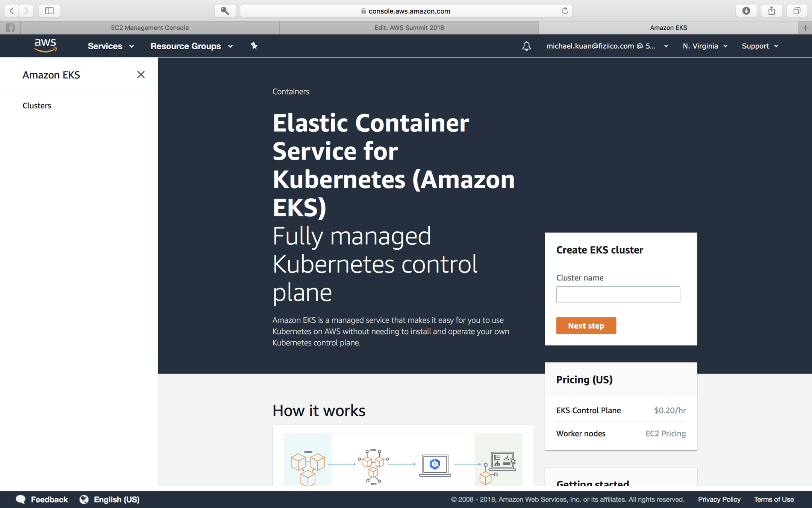Screen dimensions: 812x508
Task: Expand the Services dropdown menu
Action: coord(111,46)
